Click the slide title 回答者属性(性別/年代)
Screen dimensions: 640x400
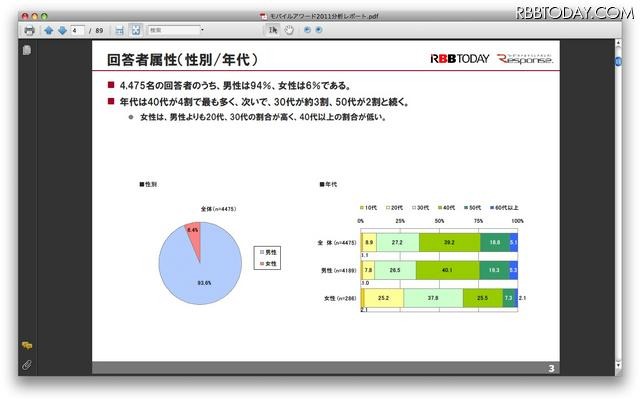(182, 60)
